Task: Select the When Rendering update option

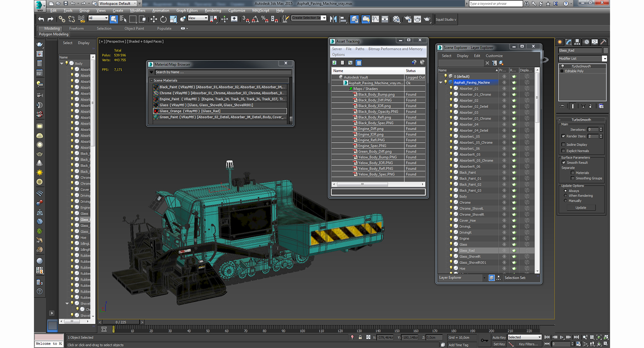Action: click(x=566, y=196)
